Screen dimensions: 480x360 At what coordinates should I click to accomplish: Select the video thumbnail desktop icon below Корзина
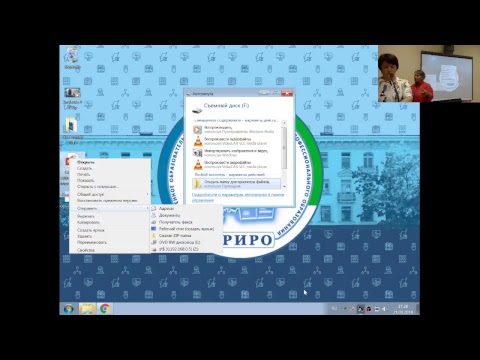tap(72, 98)
